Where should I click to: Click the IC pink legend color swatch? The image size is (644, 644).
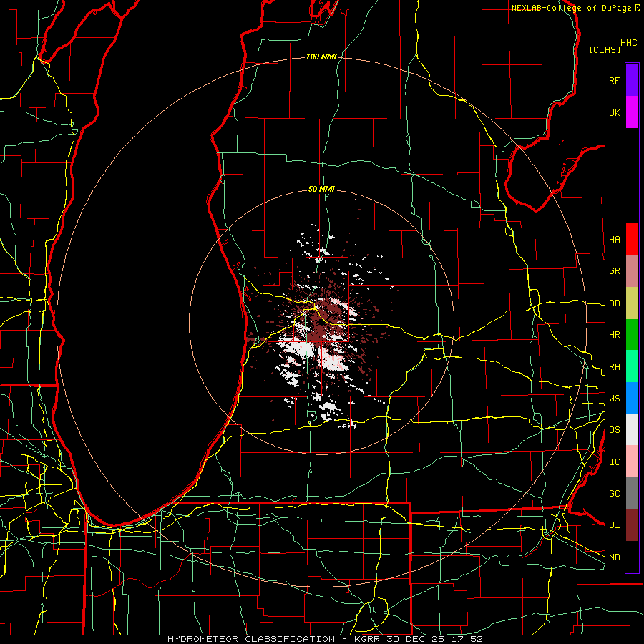coord(632,462)
